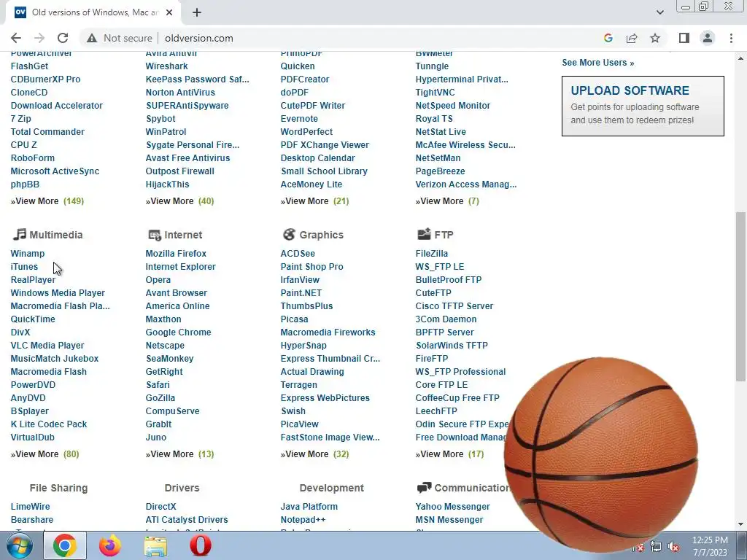Bookmark this page with the star
Image resolution: width=747 pixels, height=560 pixels.
[655, 38]
